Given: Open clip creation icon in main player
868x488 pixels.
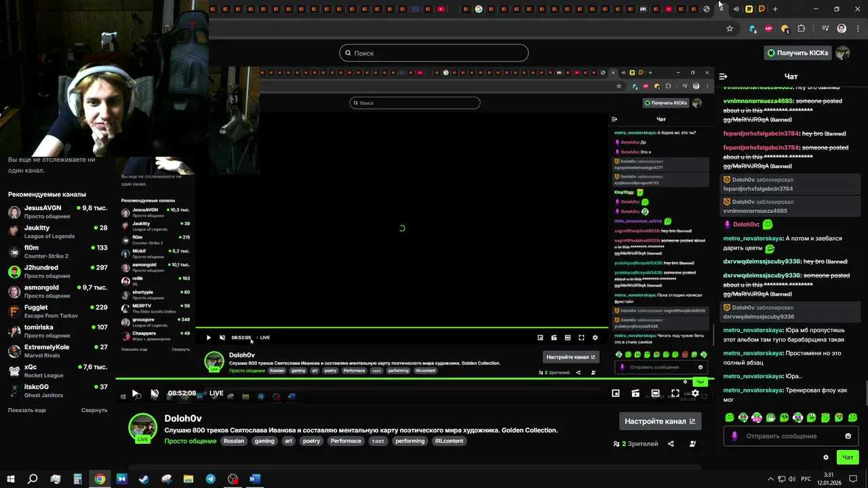Looking at the screenshot, I should tap(635, 393).
